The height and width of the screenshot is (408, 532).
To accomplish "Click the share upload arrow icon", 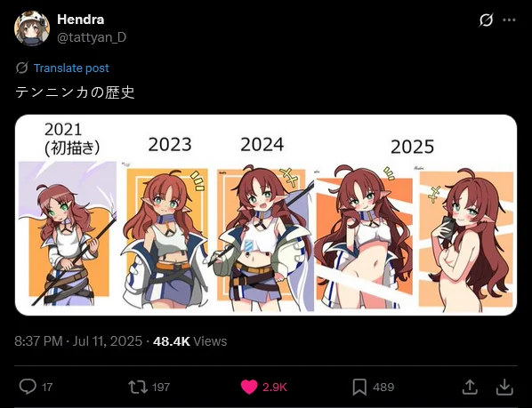I will click(470, 387).
